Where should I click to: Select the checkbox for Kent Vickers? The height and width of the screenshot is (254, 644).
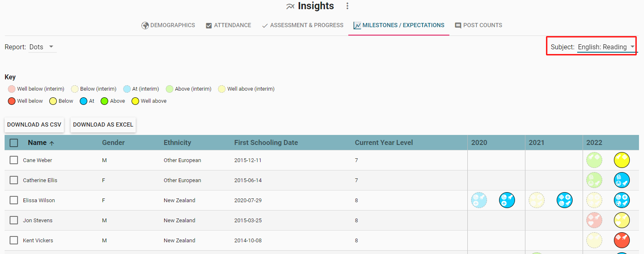(x=14, y=240)
